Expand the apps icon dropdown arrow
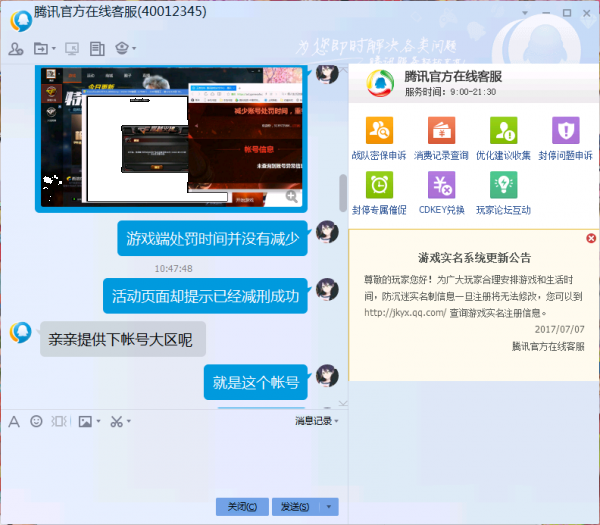This screenshot has height=525, width=600. 134,49
